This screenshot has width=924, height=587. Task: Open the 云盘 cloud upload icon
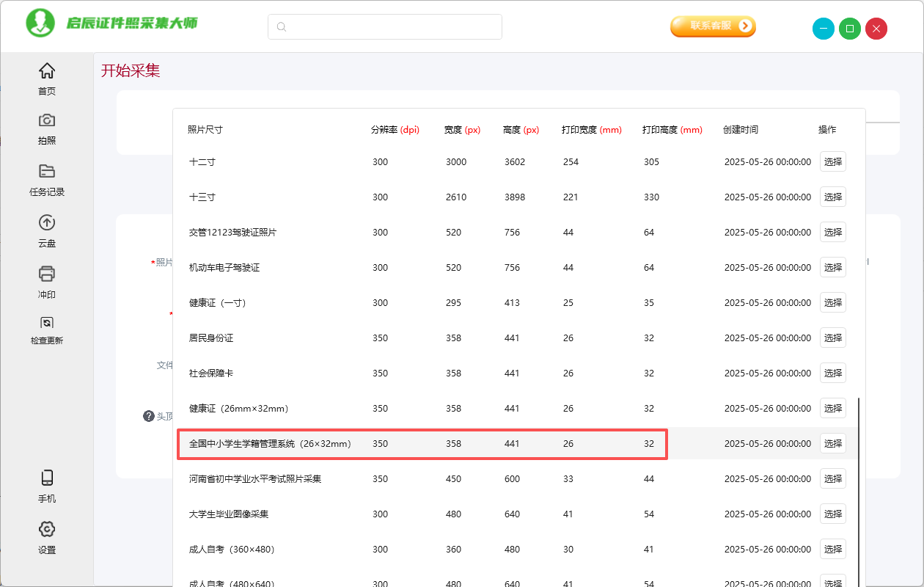[47, 223]
